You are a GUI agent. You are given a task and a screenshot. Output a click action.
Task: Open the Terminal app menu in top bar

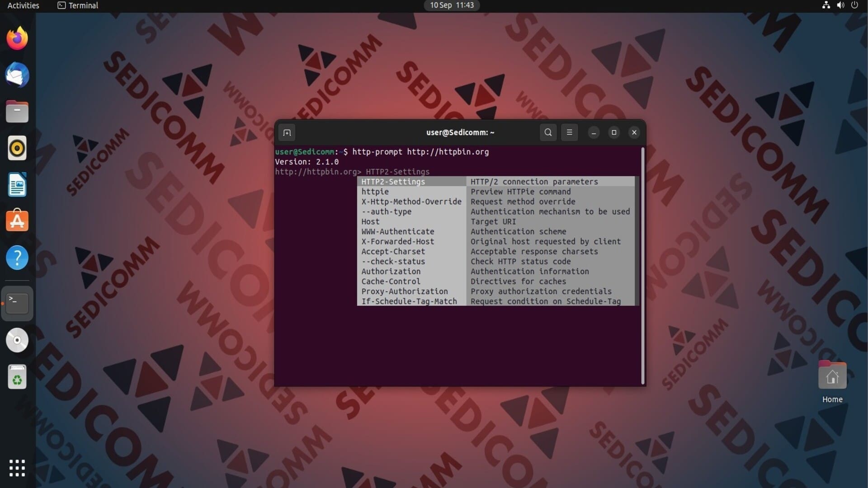point(78,5)
